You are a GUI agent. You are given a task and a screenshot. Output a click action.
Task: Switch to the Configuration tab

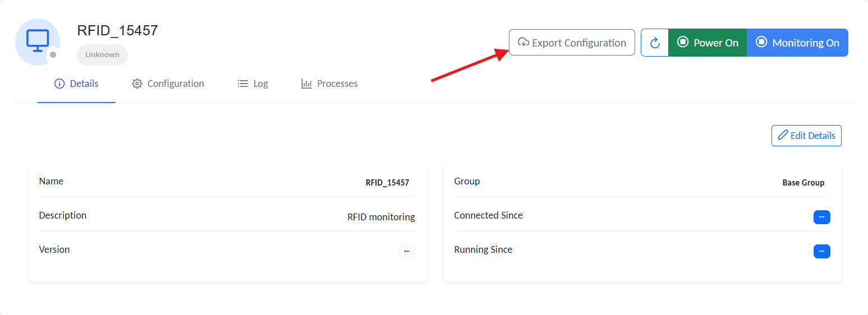(x=168, y=84)
